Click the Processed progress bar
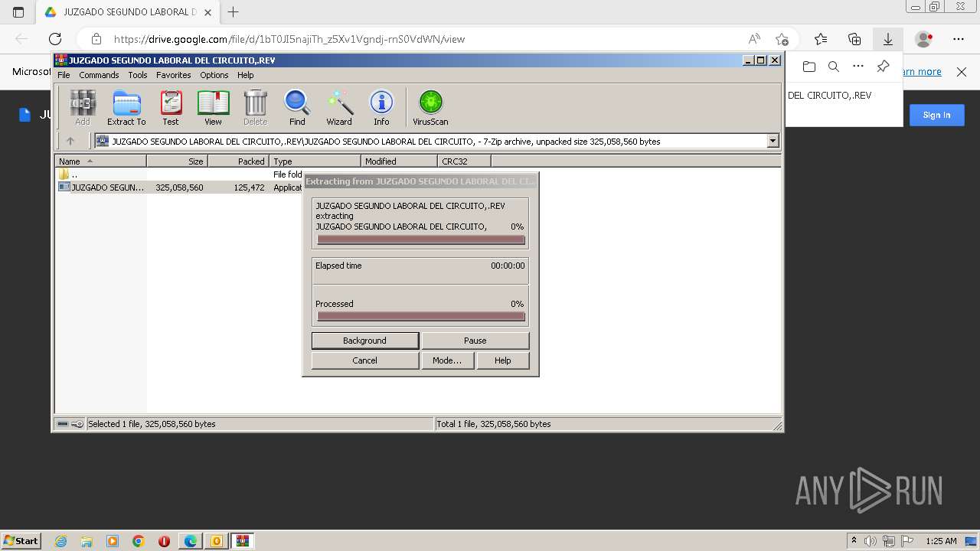The image size is (980, 551). pos(421,317)
